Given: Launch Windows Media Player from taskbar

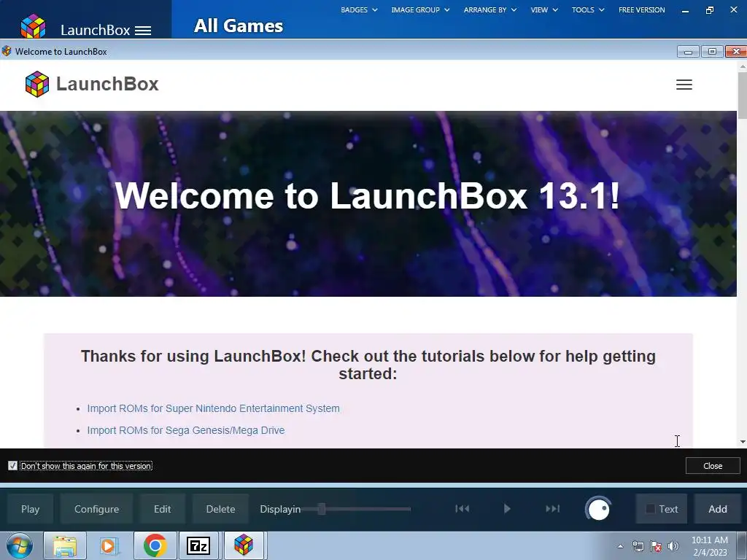Looking at the screenshot, I should pos(109,545).
